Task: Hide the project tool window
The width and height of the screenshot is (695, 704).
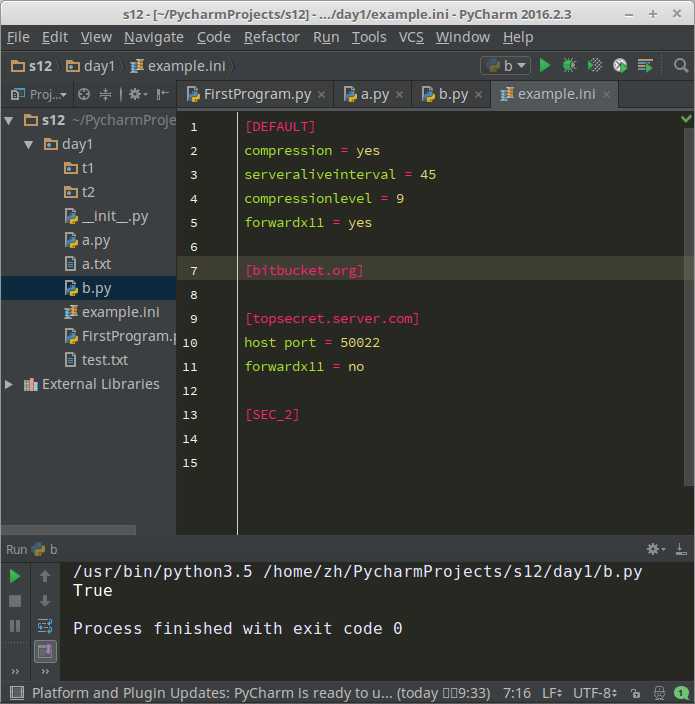Action: coord(162,94)
